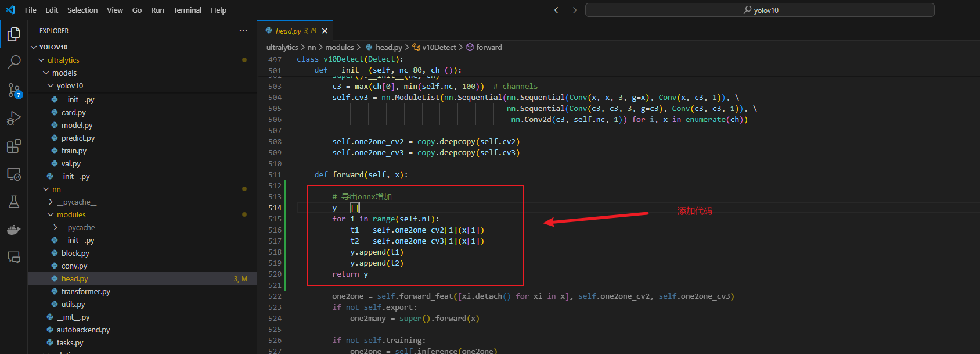
Task: Click 'y.append(t1)' code line
Action: (x=377, y=252)
